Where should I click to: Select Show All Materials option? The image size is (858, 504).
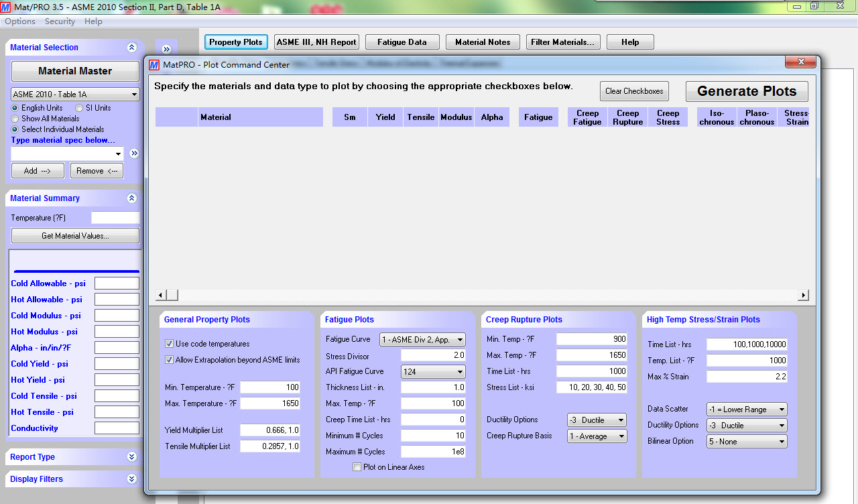pyautogui.click(x=15, y=119)
